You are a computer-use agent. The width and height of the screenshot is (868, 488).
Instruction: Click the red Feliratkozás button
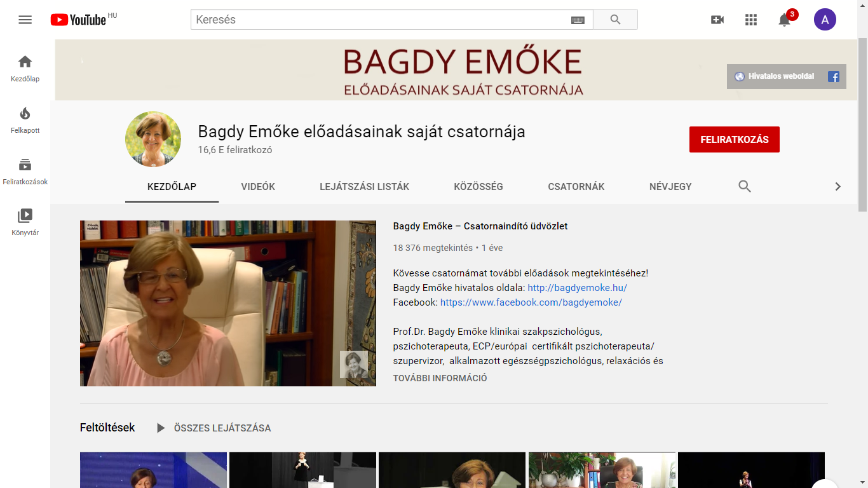pyautogui.click(x=735, y=140)
